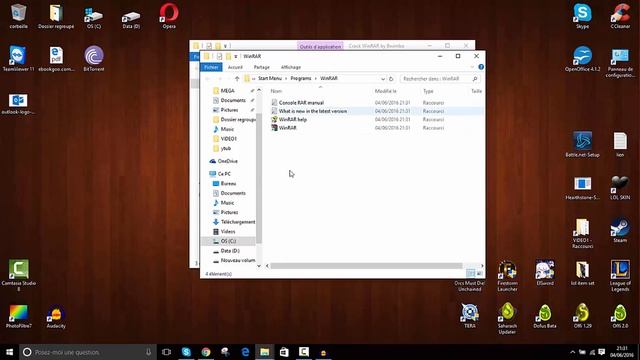The image size is (640, 360).
Task: Open the VIDEO1 folder in navigation pane
Action: [x=229, y=139]
